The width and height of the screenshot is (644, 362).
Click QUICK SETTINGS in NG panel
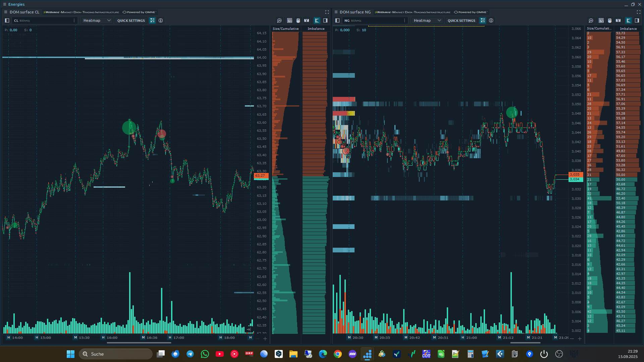(461, 20)
